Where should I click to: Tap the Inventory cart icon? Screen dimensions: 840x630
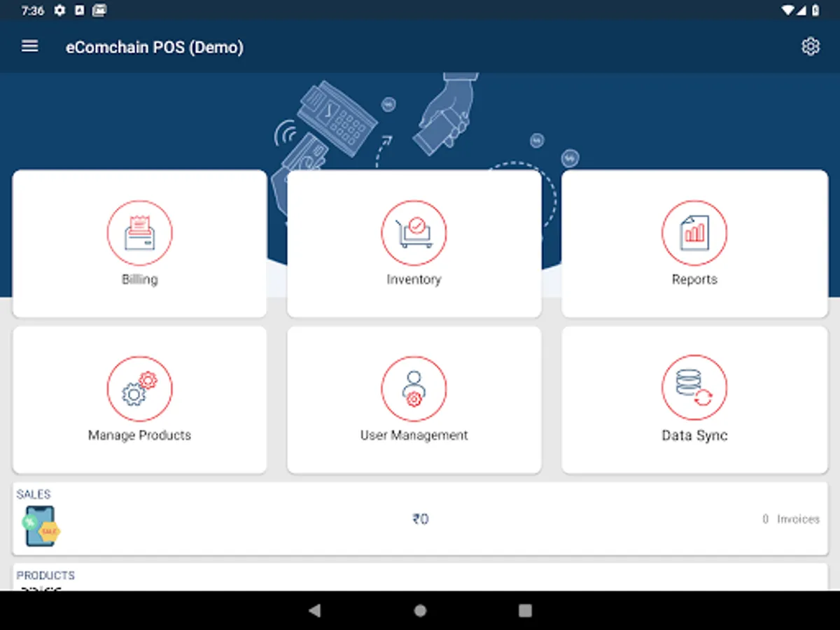point(414,233)
